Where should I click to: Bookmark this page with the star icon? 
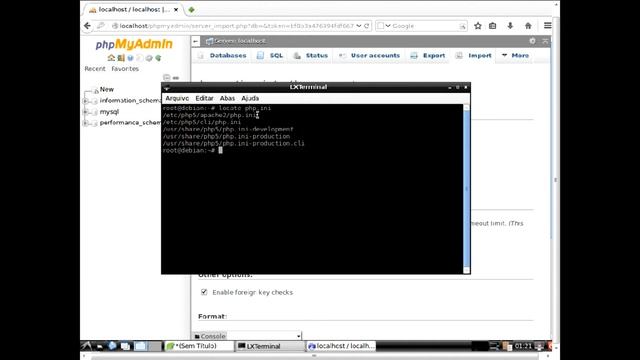point(478,26)
